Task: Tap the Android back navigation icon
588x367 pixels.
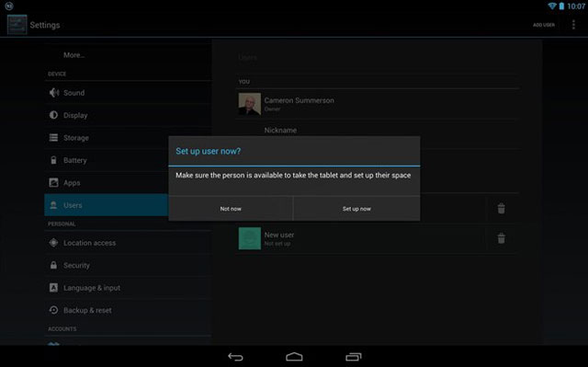Action: [x=235, y=357]
